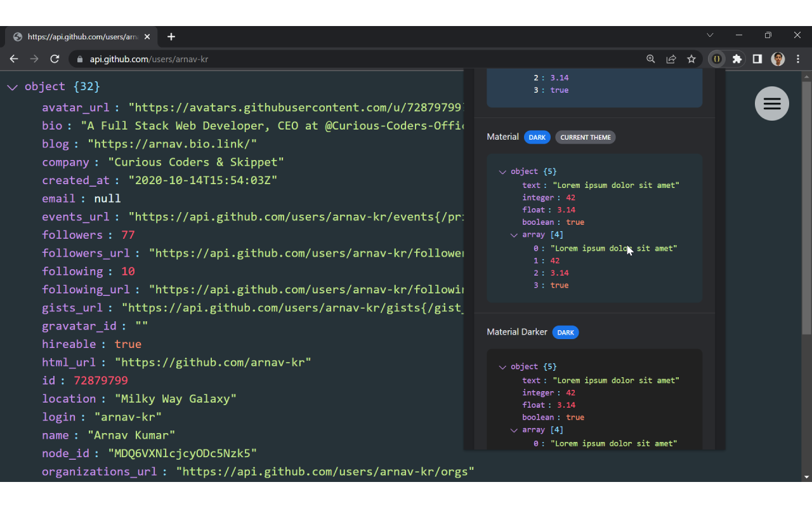
Task: Collapse the array [4] in Material preview
Action: (514, 235)
